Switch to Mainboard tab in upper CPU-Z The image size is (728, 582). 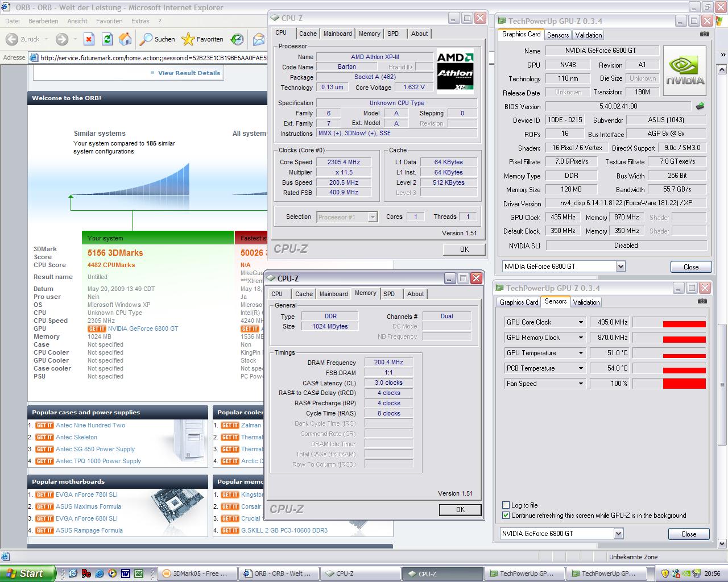coord(338,34)
